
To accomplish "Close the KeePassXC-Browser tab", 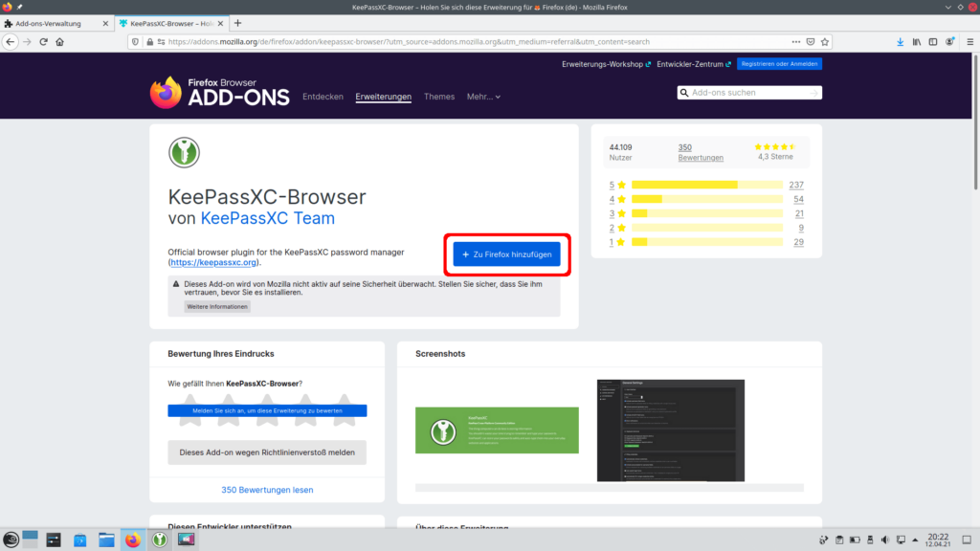I will pyautogui.click(x=220, y=24).
